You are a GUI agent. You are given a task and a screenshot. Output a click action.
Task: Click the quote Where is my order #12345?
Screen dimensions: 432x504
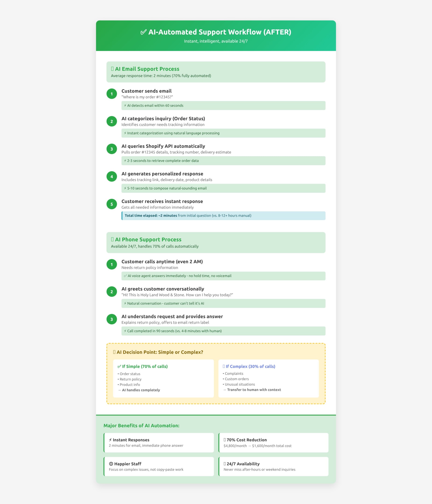click(x=147, y=97)
